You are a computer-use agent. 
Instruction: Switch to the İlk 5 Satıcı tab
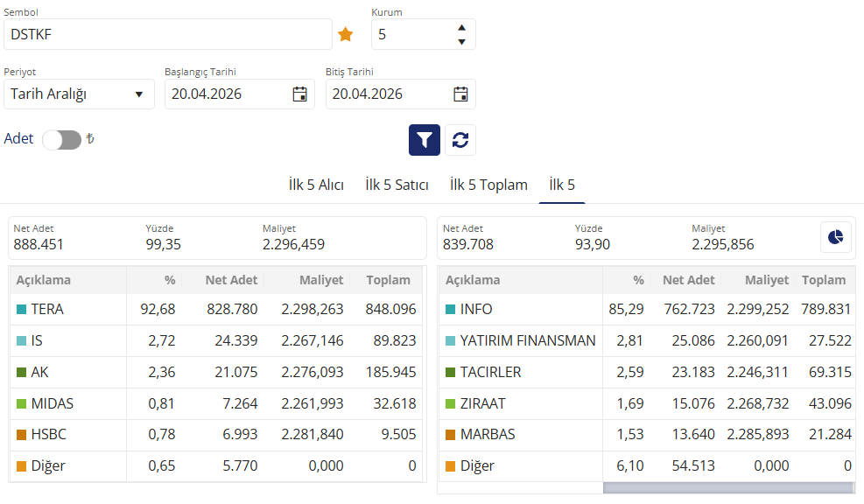click(x=397, y=185)
